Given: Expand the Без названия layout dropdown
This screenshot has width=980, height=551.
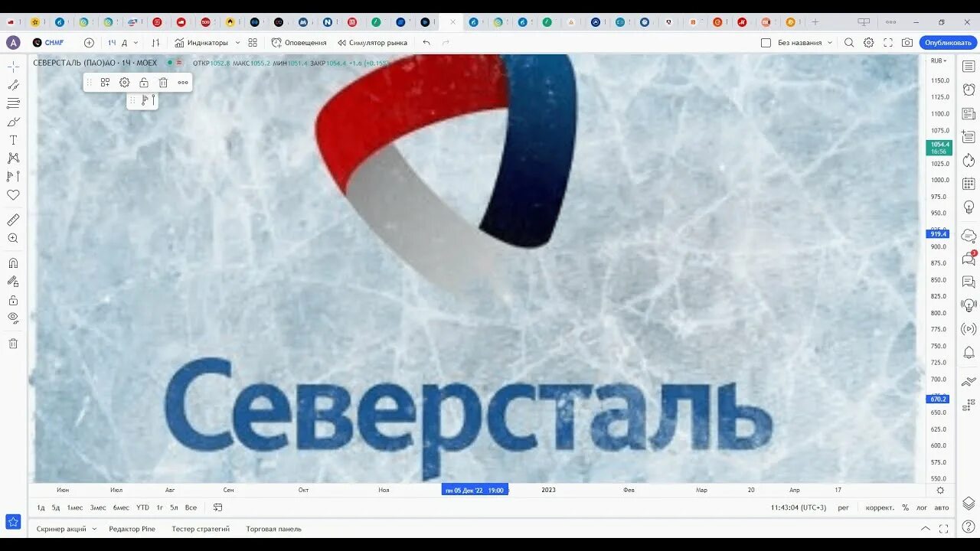Looking at the screenshot, I should coord(829,43).
